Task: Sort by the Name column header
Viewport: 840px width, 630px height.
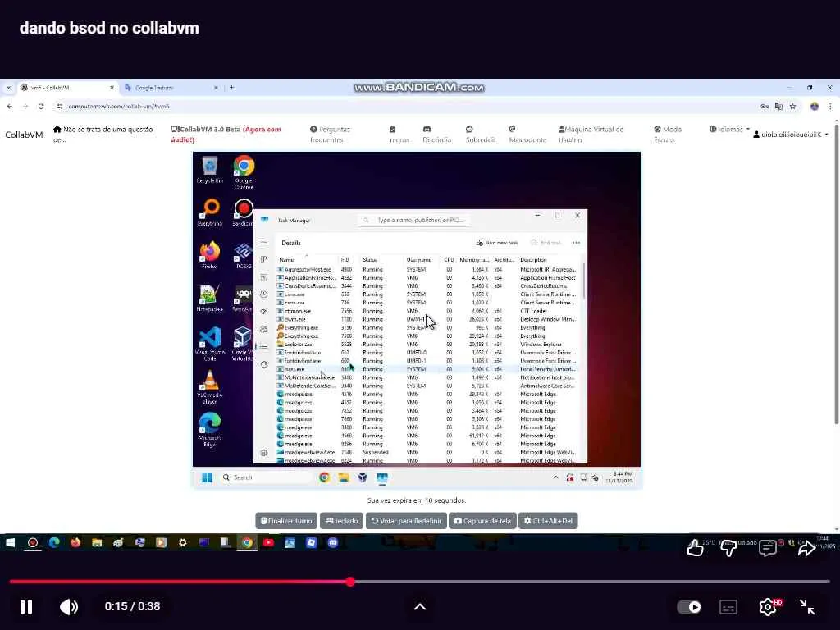Action: (286, 260)
